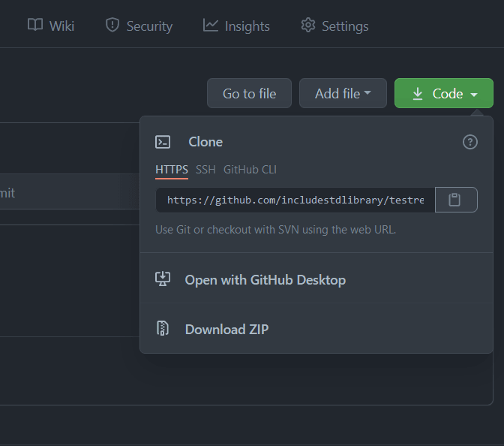The image size is (504, 446).
Task: Open the Security tab
Action: pos(139,26)
